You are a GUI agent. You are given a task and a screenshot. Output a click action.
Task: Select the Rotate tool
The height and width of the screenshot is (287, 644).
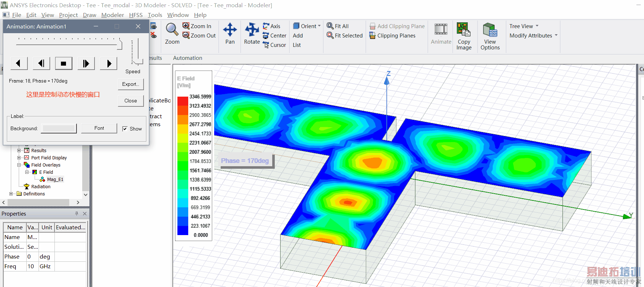tap(252, 34)
